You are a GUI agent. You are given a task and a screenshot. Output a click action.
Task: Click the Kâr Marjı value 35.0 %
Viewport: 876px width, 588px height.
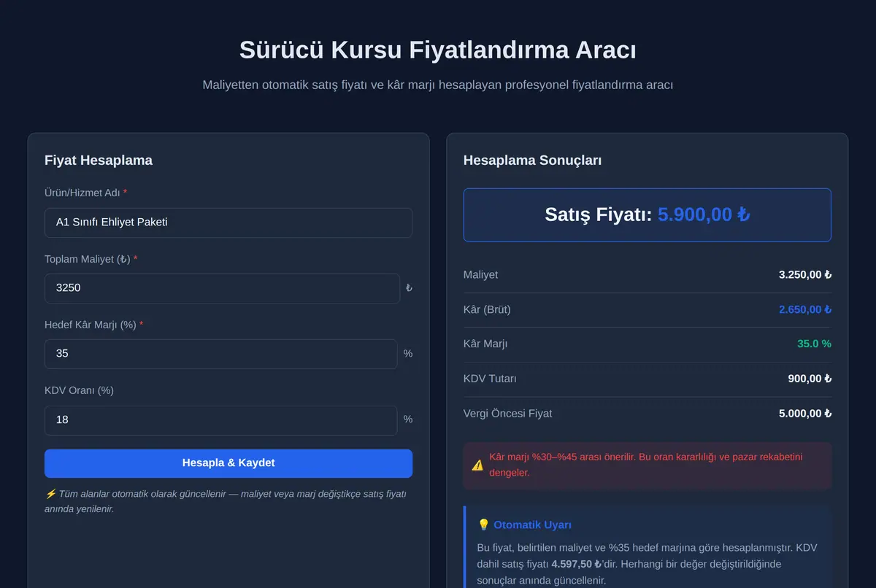pos(814,344)
